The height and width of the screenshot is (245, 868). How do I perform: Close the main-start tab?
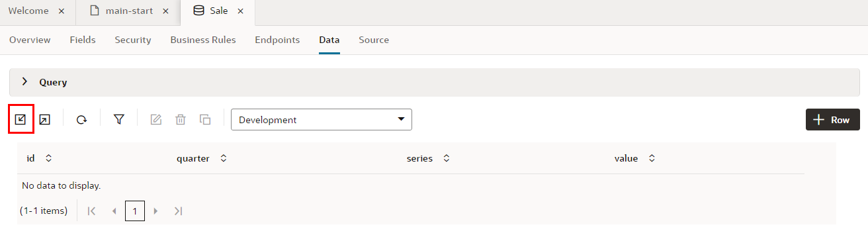[x=165, y=11]
